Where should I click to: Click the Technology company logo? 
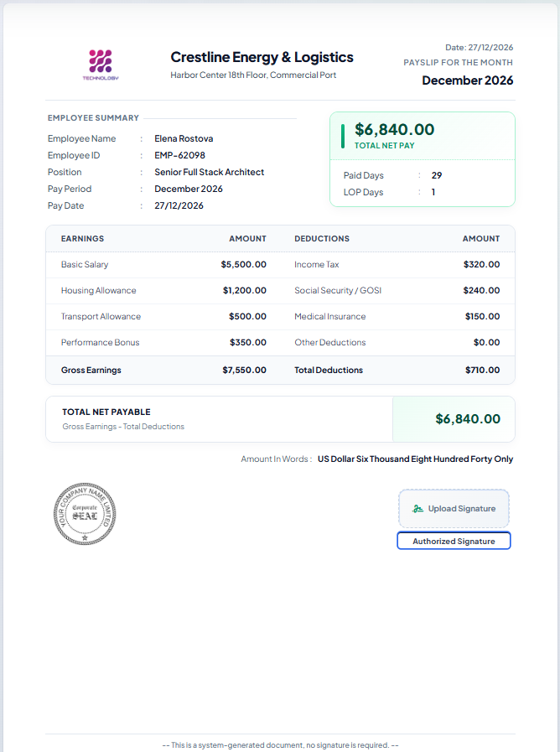(x=101, y=65)
